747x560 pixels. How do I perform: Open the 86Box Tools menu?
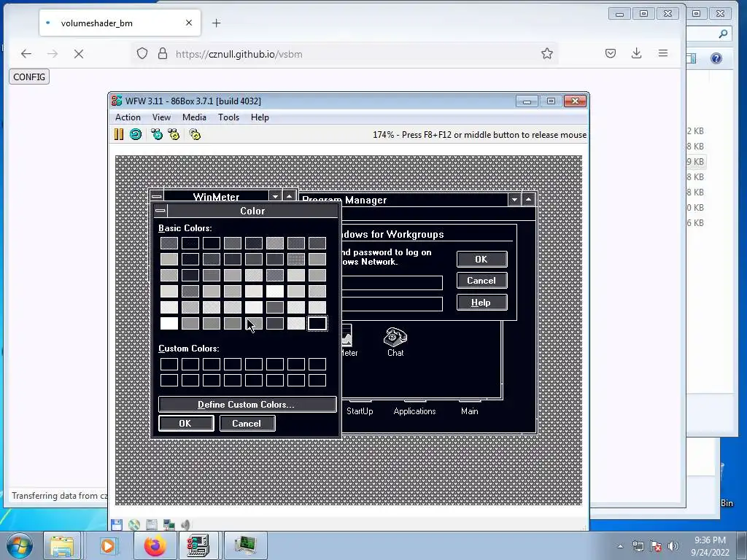pos(228,117)
